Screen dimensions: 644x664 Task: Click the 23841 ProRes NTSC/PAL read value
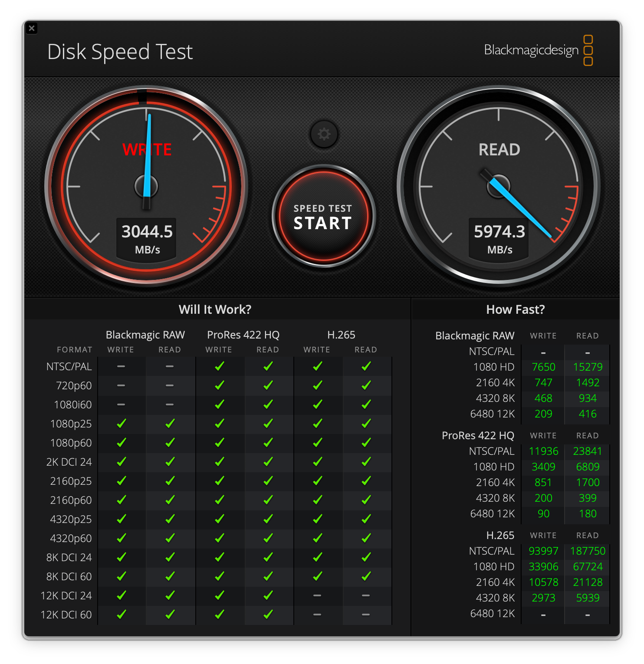tap(588, 451)
